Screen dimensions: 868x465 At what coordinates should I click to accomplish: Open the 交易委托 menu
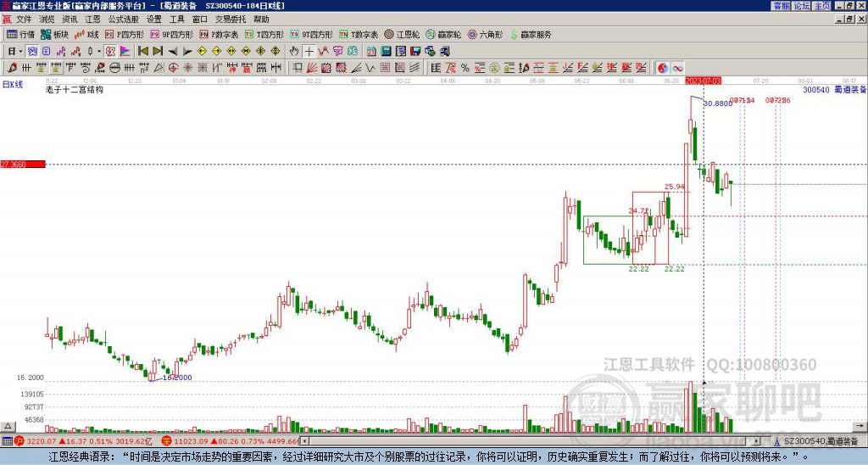click(x=231, y=20)
